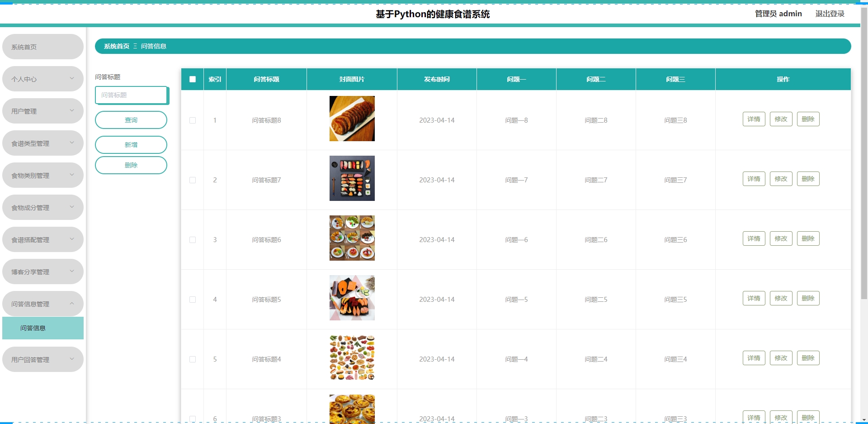Expand the 用户回答管理 sidebar menu
Viewport: 868px width, 424px height.
point(43,359)
